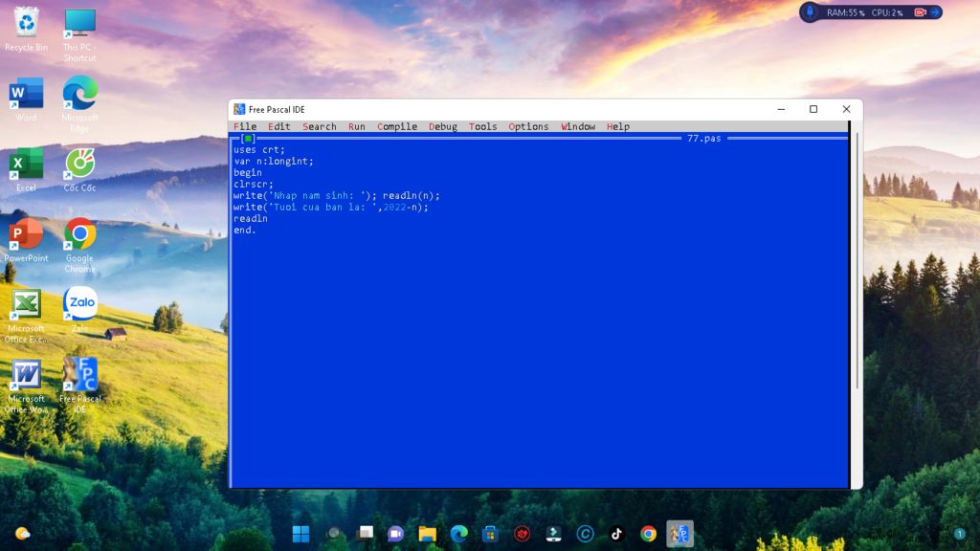980x551 pixels.
Task: Click the line 'var n:longint;'
Action: click(x=273, y=161)
